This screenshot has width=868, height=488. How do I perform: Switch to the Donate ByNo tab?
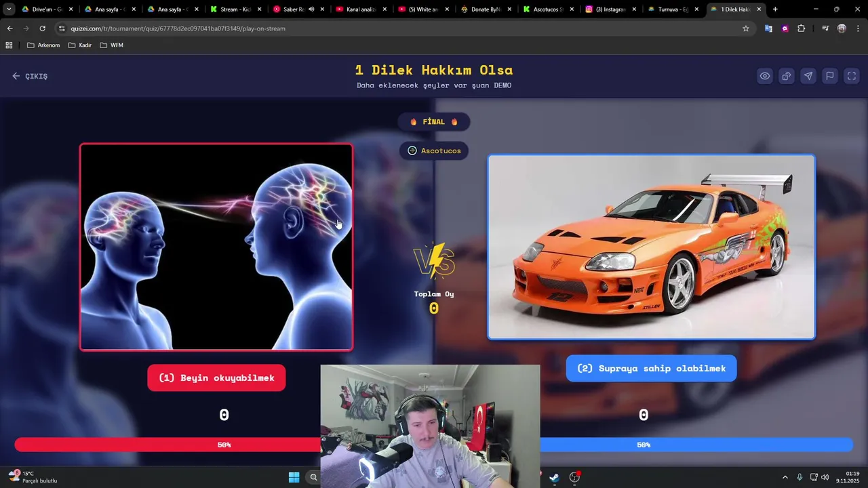[x=486, y=9]
